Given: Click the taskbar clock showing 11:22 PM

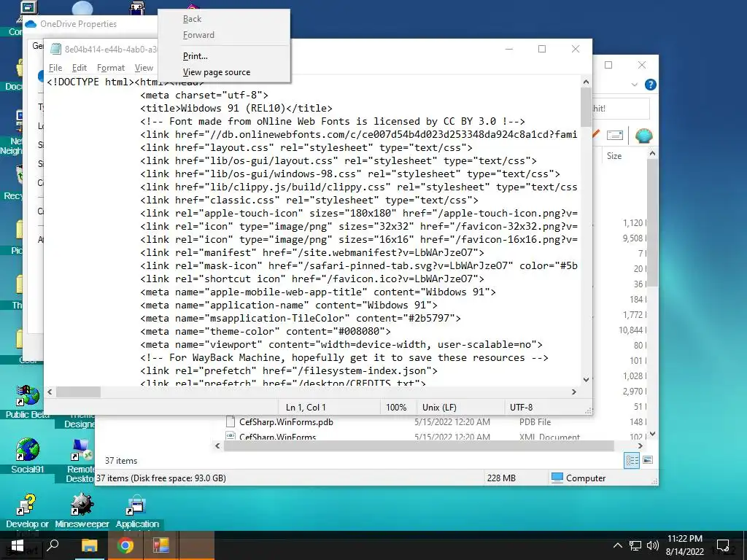Looking at the screenshot, I should 684,545.
